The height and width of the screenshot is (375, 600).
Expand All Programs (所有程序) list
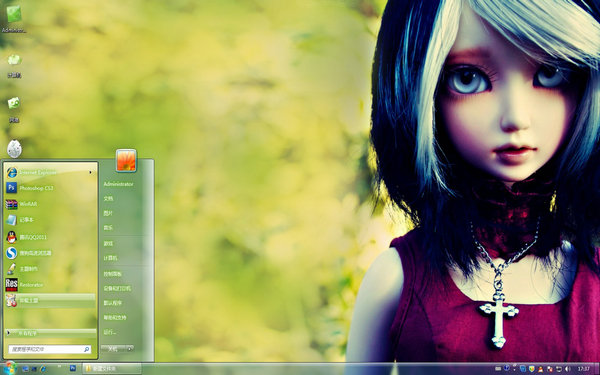(50, 333)
